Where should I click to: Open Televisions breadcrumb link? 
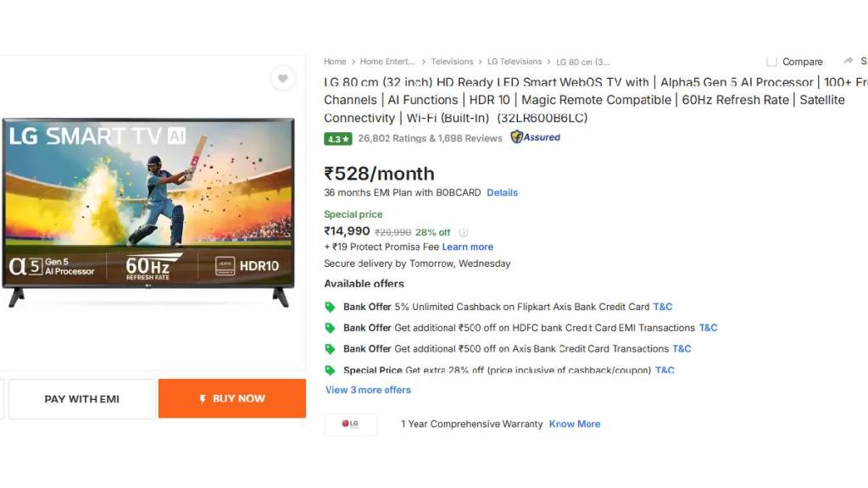coord(452,62)
